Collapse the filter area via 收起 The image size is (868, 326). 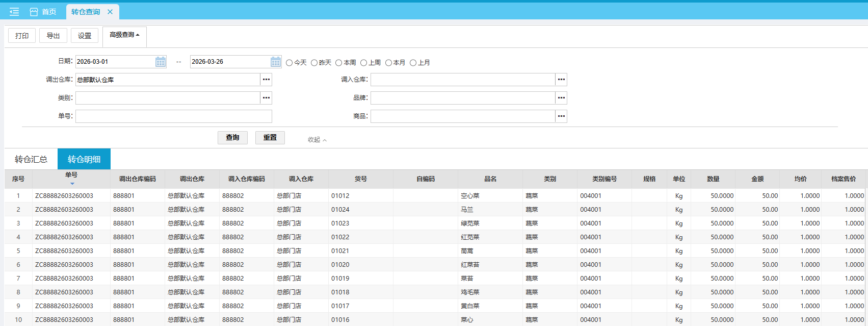[x=317, y=140]
